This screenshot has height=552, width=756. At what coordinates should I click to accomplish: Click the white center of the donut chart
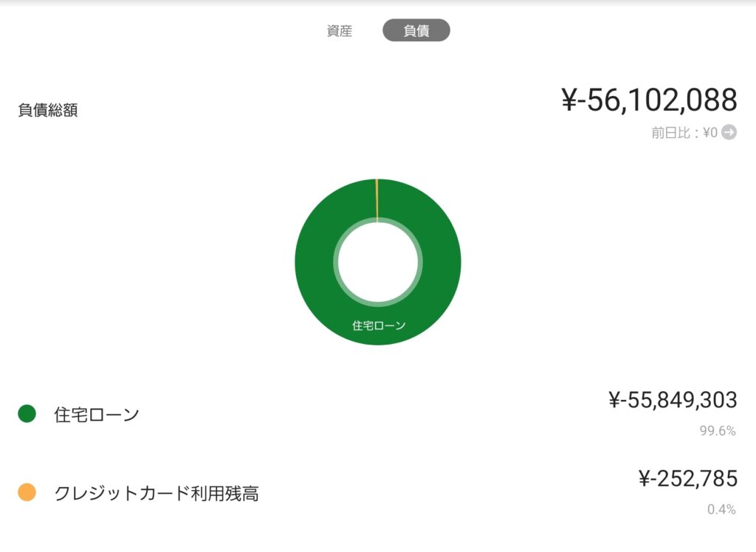tap(377, 262)
